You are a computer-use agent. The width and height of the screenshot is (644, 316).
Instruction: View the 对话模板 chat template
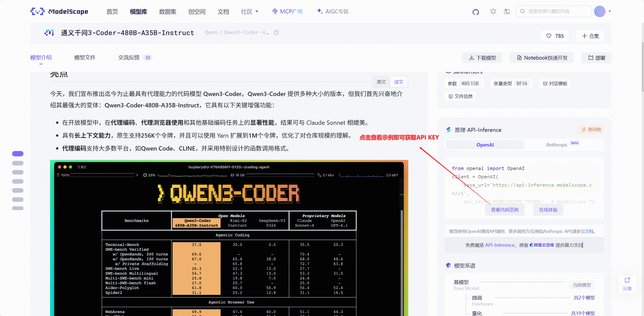tap(555, 83)
